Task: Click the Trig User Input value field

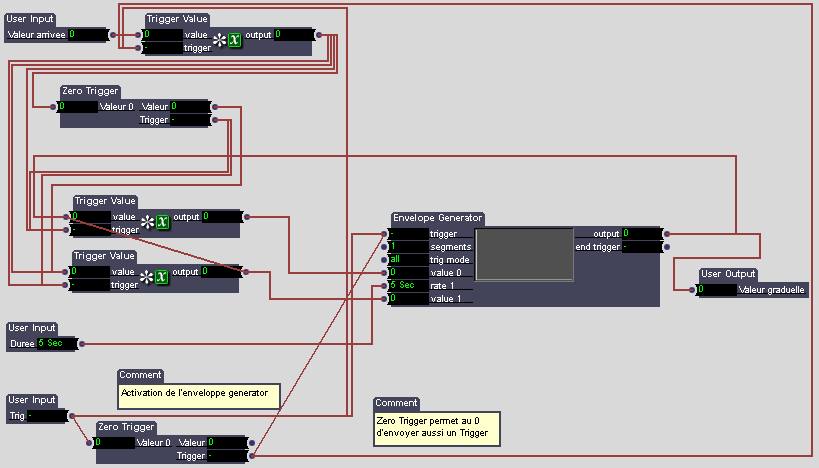Action: coord(47,415)
